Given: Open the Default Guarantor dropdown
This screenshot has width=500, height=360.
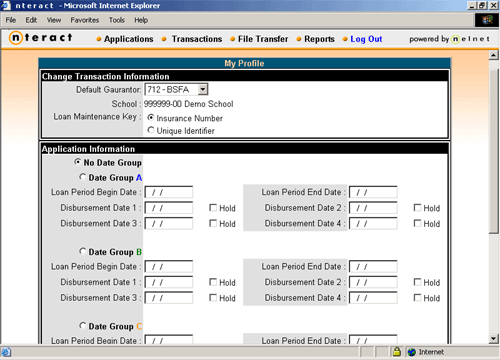Looking at the screenshot, I should click(203, 89).
